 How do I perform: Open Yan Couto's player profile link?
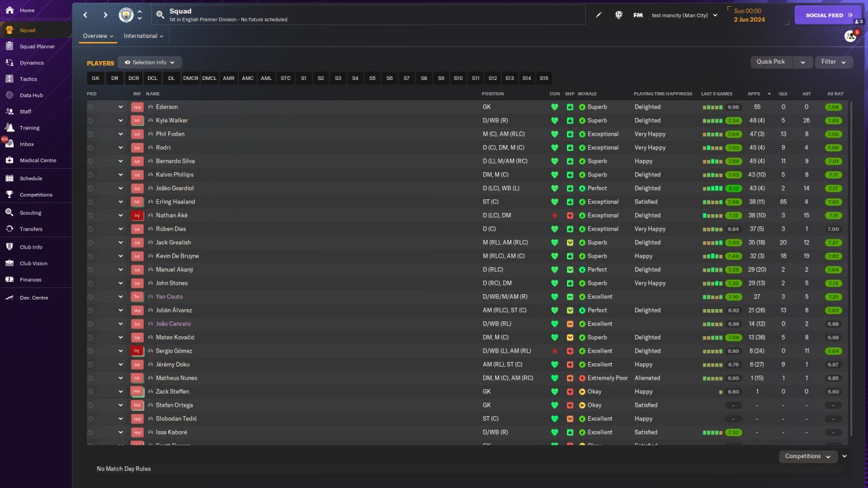169,297
